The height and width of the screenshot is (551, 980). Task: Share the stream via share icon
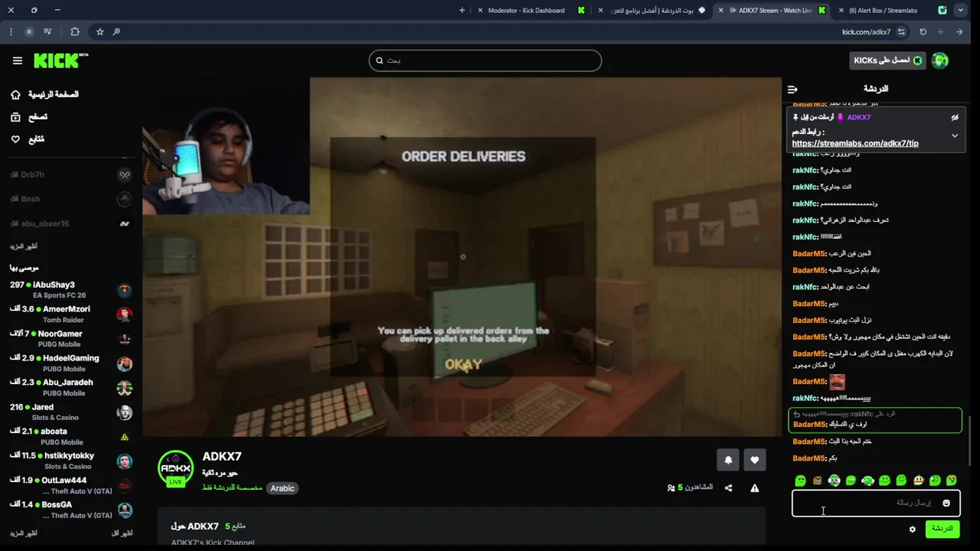(728, 488)
